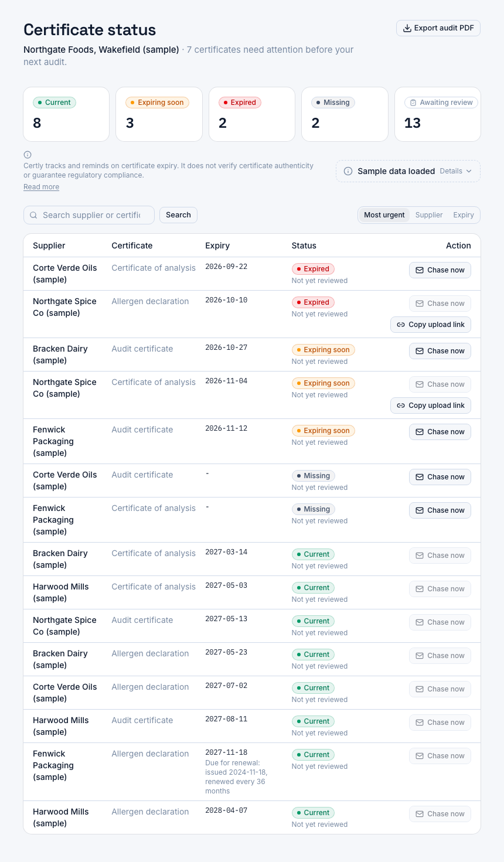Click the page heading Certificate status

90,30
